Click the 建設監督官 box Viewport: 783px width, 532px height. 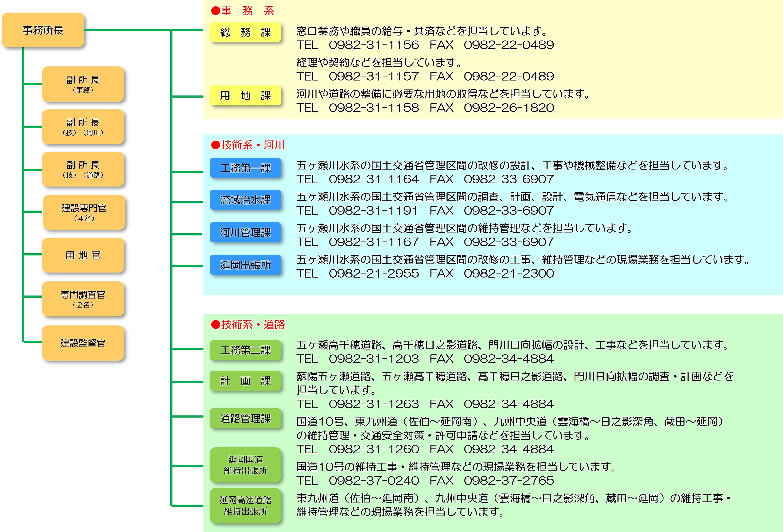coord(83,343)
